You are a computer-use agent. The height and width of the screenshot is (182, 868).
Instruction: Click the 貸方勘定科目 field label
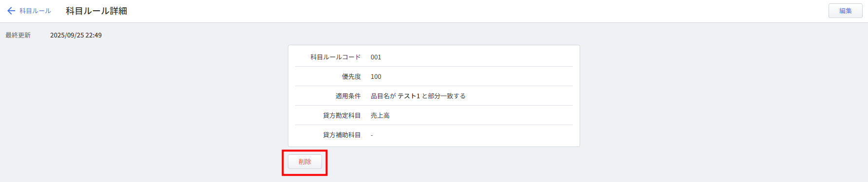click(x=342, y=115)
